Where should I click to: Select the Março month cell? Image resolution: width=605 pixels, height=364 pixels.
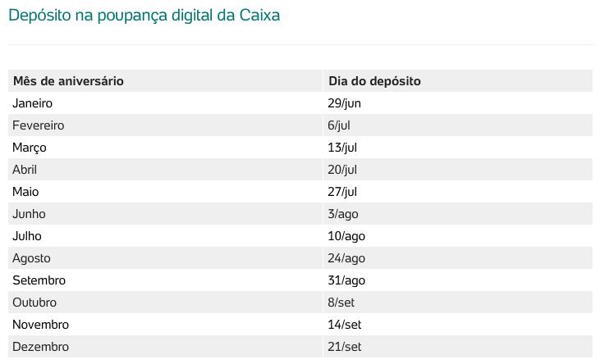[x=165, y=148]
